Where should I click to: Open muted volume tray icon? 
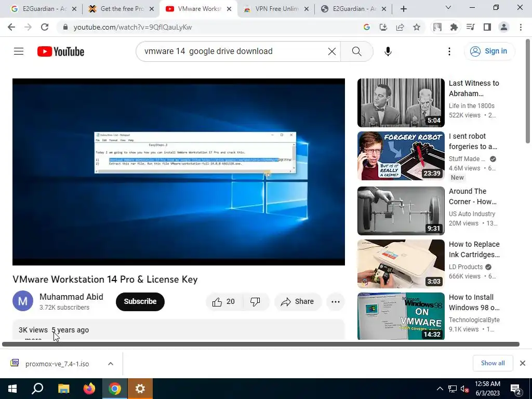point(465,389)
